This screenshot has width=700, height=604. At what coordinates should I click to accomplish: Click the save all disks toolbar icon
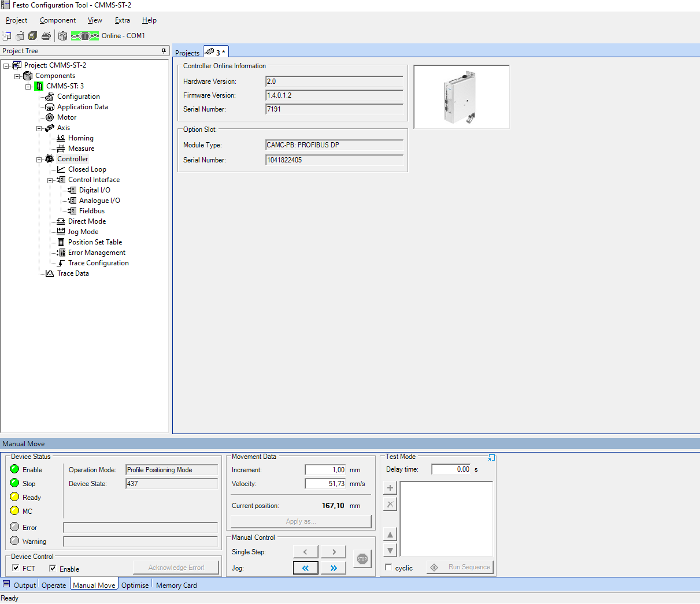point(33,36)
